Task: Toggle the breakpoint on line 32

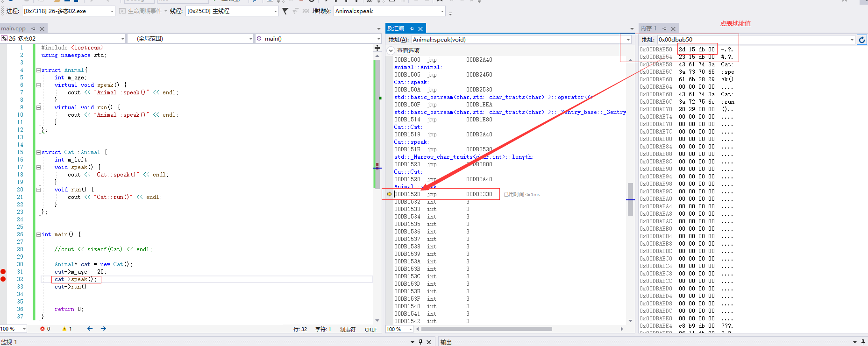Action: tap(3, 279)
